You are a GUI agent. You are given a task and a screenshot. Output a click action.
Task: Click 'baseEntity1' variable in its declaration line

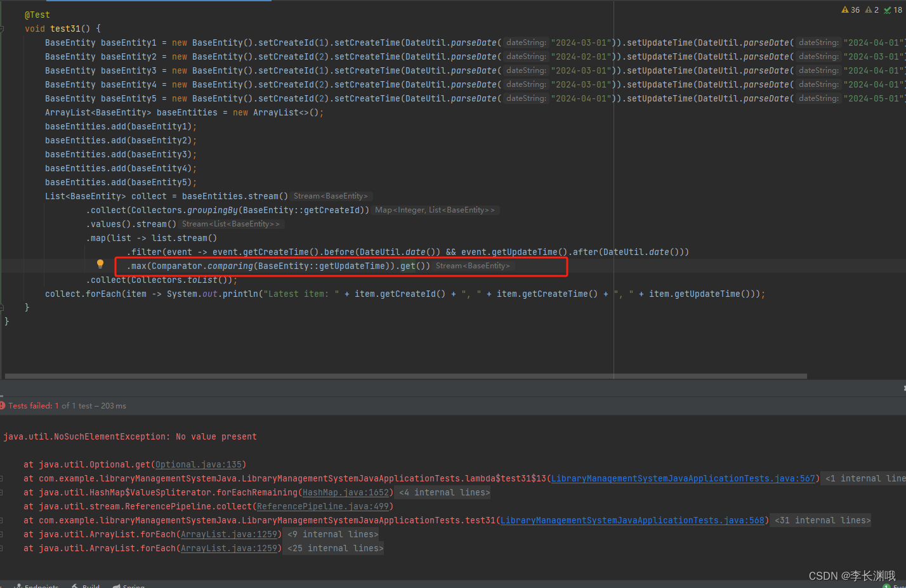pos(129,42)
